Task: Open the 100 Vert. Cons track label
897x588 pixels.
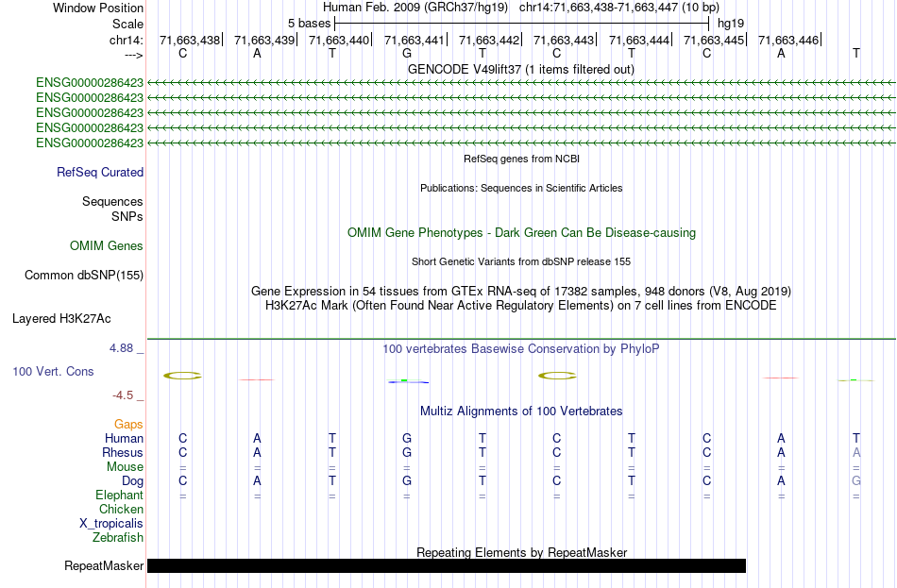Action: click(x=53, y=372)
